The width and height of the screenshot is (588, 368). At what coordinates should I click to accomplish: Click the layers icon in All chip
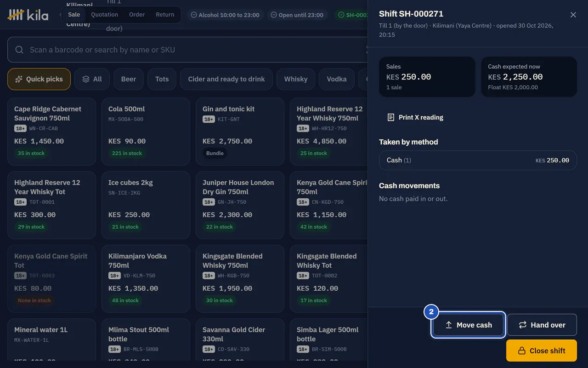[x=86, y=79]
